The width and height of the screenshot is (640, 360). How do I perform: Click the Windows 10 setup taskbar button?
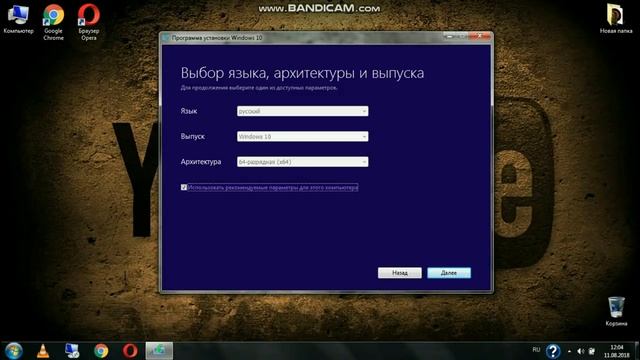(x=159, y=351)
